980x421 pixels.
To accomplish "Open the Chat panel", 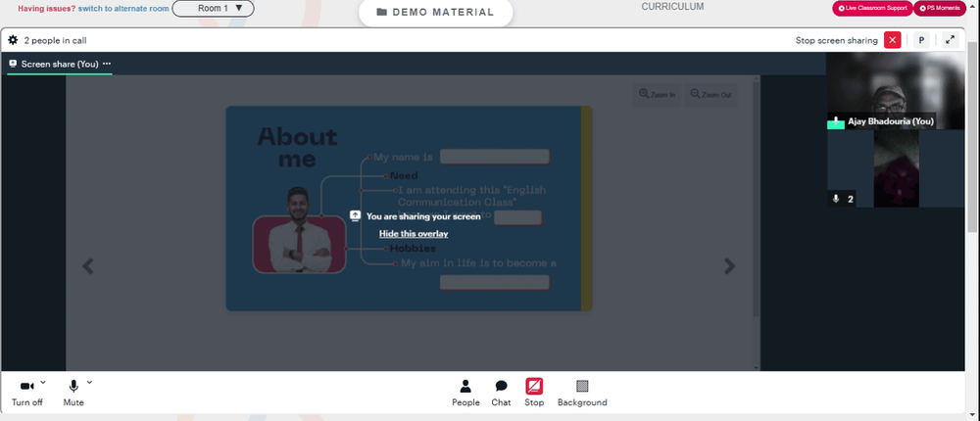I will pos(501,394).
